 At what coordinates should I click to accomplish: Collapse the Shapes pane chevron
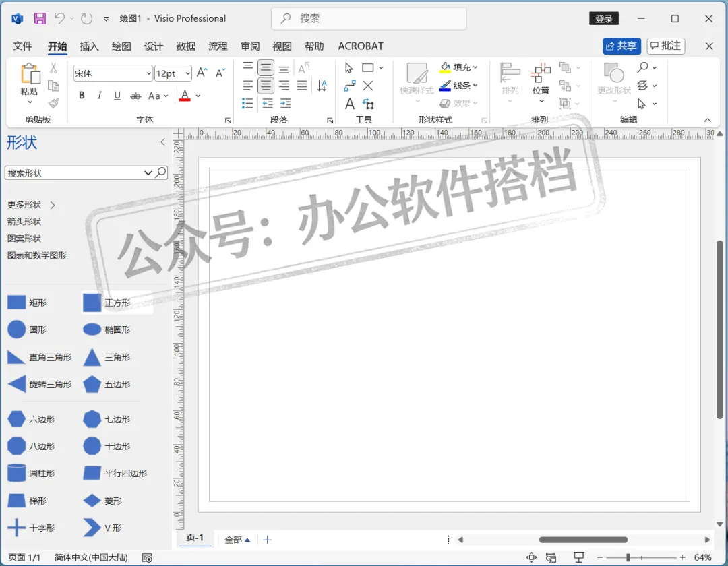pos(162,142)
